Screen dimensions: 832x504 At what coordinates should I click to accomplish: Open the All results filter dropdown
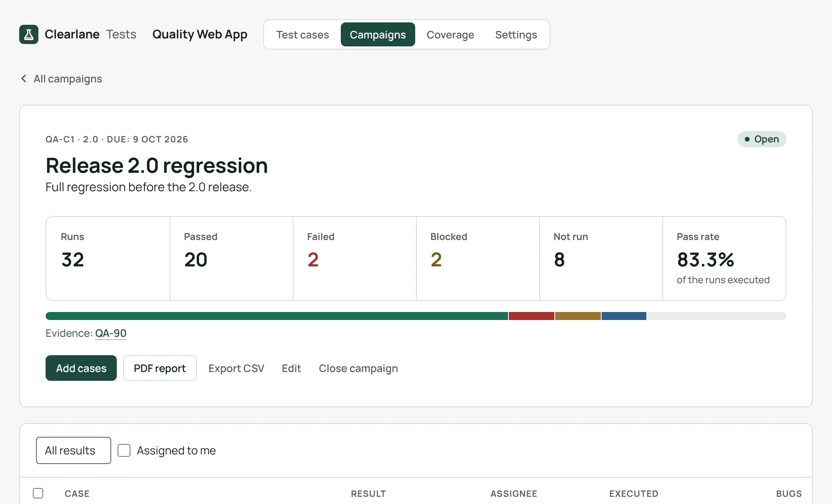tap(74, 450)
